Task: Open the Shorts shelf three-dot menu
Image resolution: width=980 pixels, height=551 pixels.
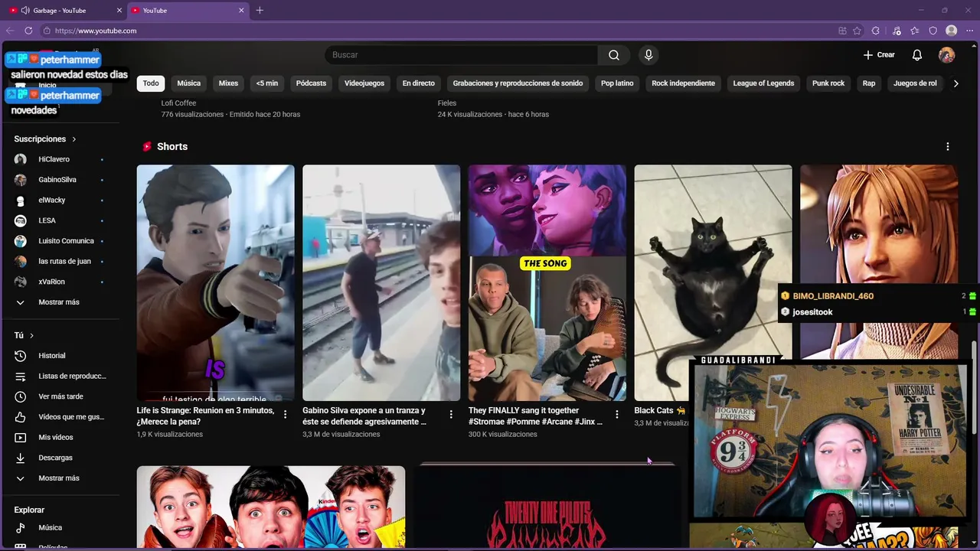Action: click(948, 146)
